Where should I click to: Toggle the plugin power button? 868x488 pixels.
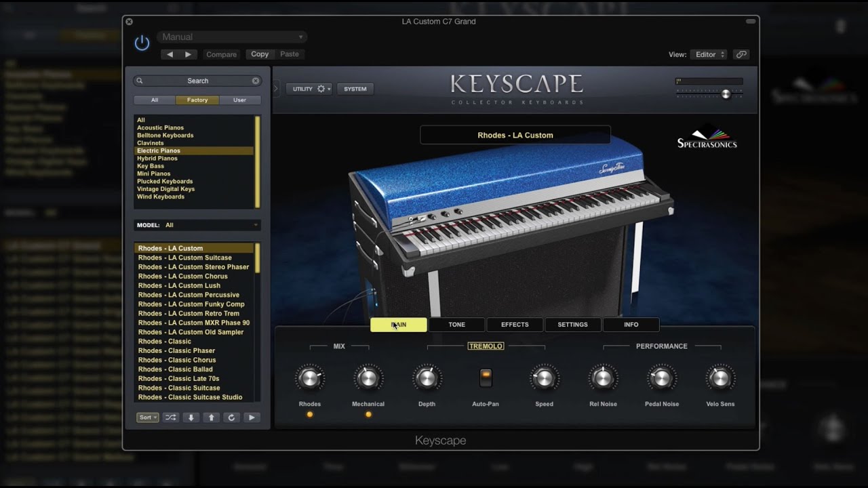pyautogui.click(x=142, y=43)
